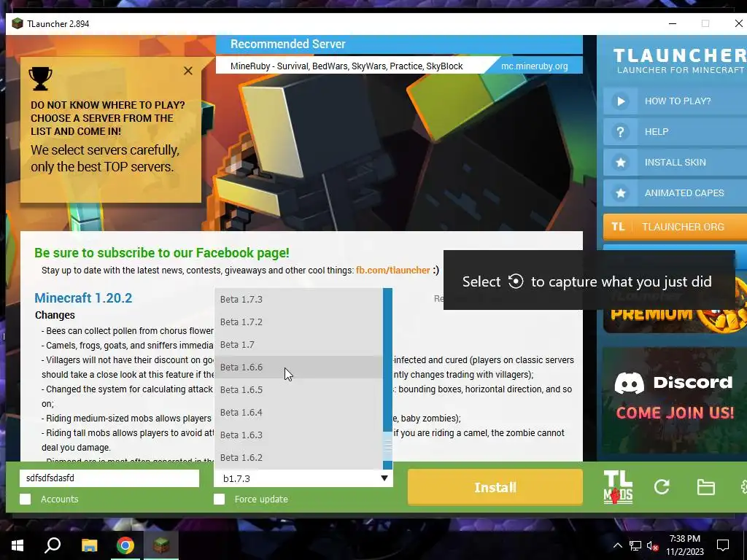Click the network tray icon

coord(635,545)
